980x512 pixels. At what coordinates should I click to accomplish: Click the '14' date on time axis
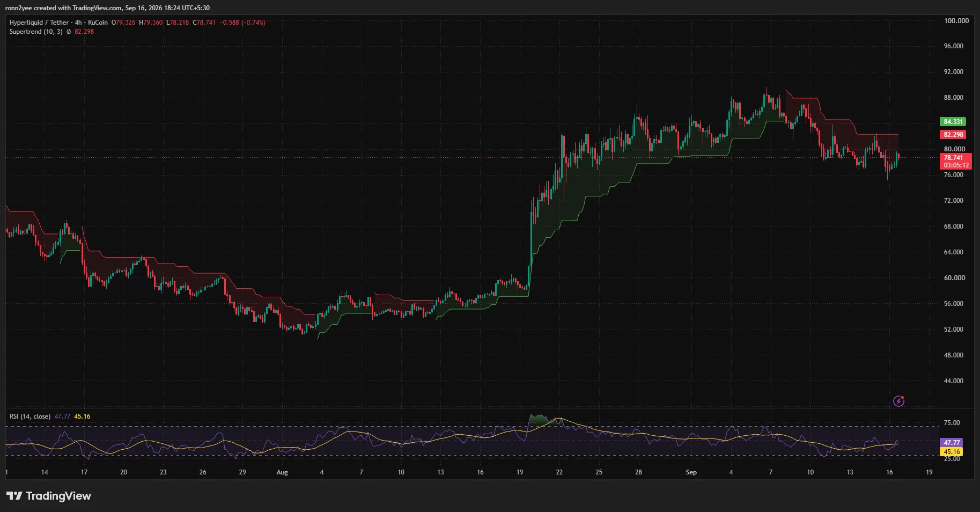click(45, 472)
